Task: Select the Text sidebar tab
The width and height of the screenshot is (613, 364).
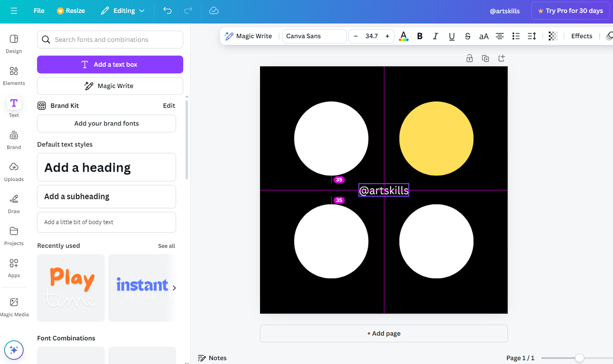Action: (x=14, y=108)
